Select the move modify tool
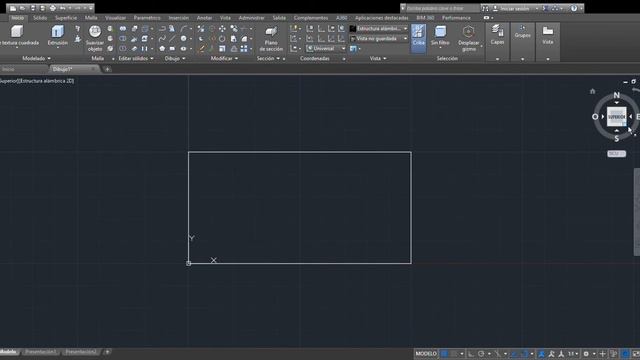 pyautogui.click(x=222, y=29)
